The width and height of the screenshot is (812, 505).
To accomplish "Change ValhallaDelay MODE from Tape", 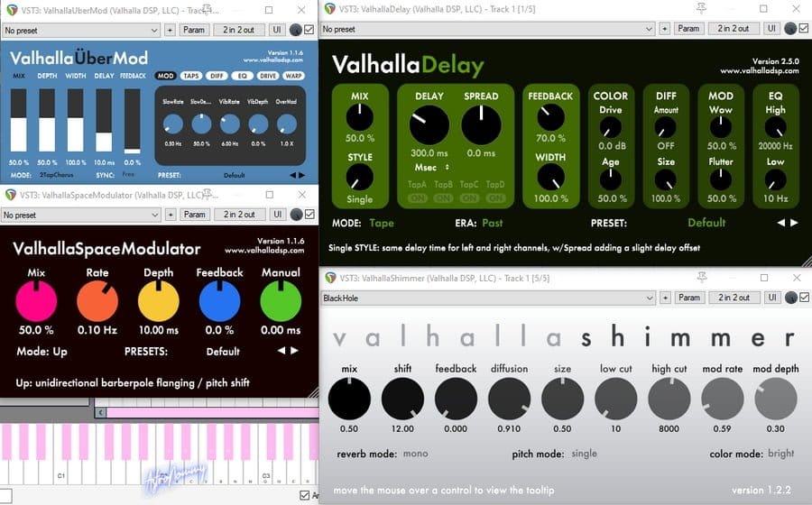I will pyautogui.click(x=382, y=223).
